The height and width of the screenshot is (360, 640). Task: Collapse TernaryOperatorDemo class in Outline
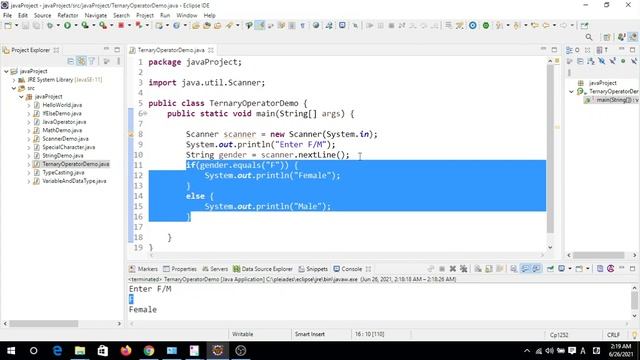click(x=571, y=91)
